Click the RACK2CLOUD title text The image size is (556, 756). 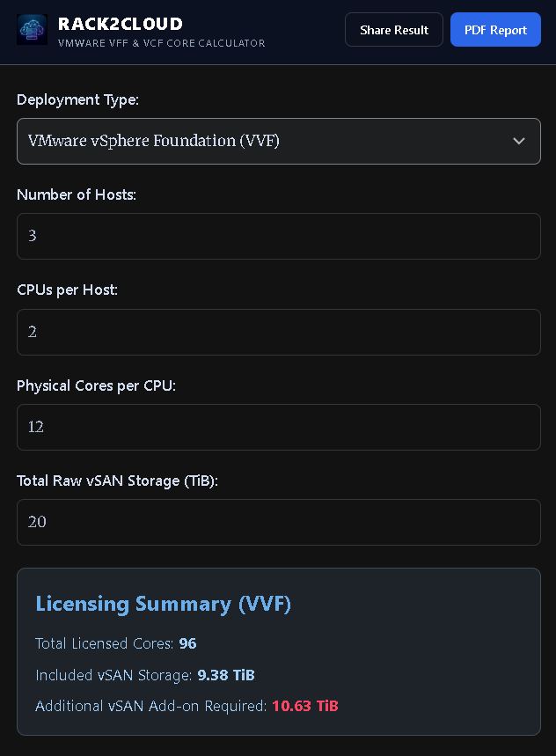(x=120, y=24)
